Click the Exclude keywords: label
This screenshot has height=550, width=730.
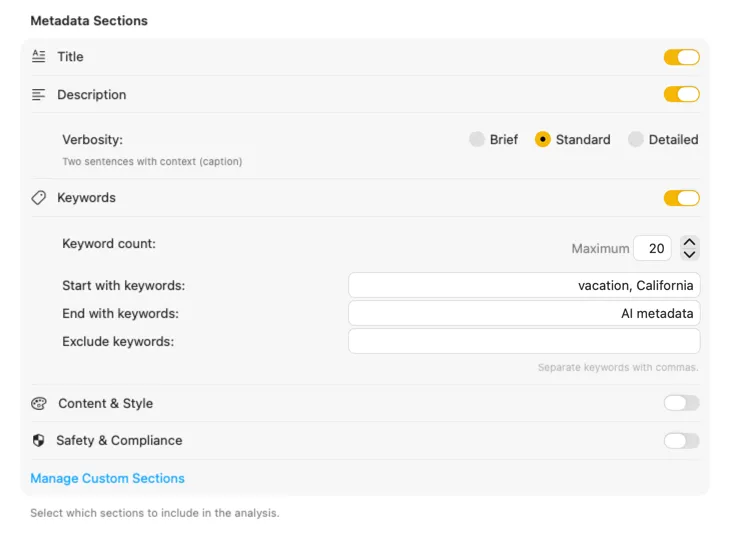tap(118, 341)
